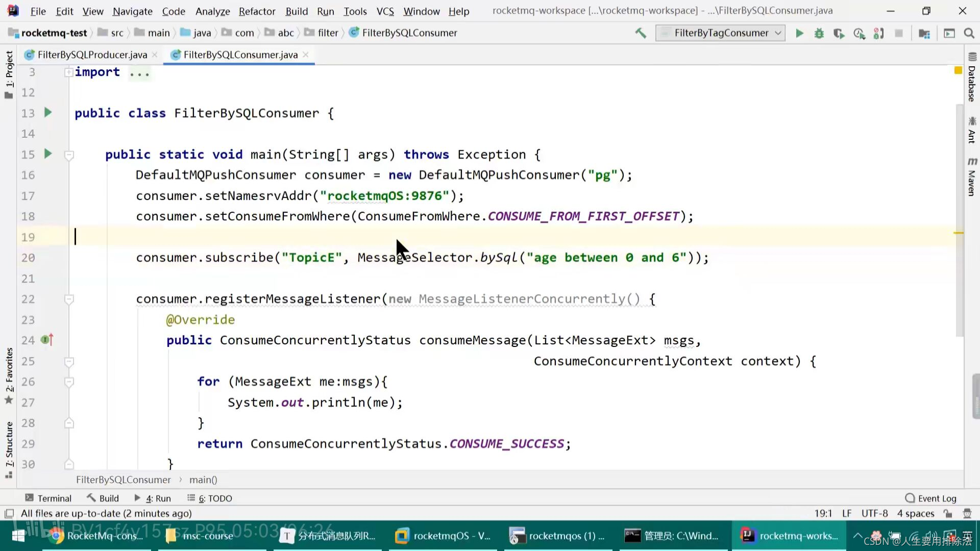
Task: Click the import ellipsis to unfold
Action: (139, 72)
